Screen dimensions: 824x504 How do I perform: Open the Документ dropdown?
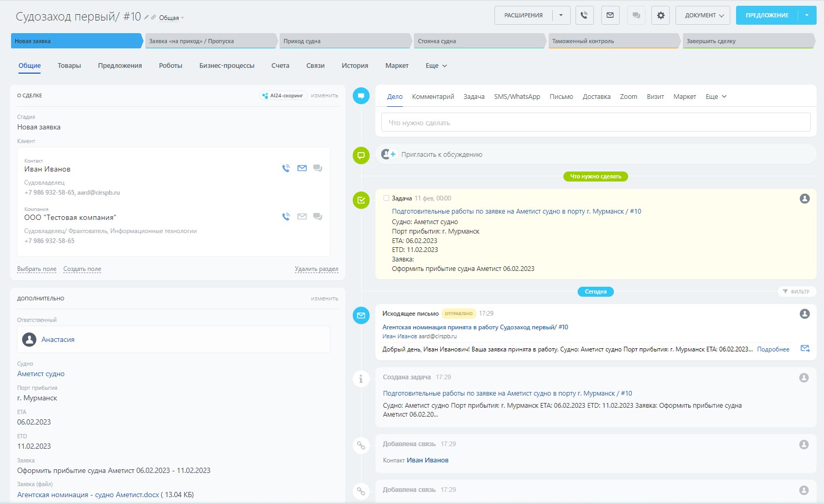[x=704, y=15]
